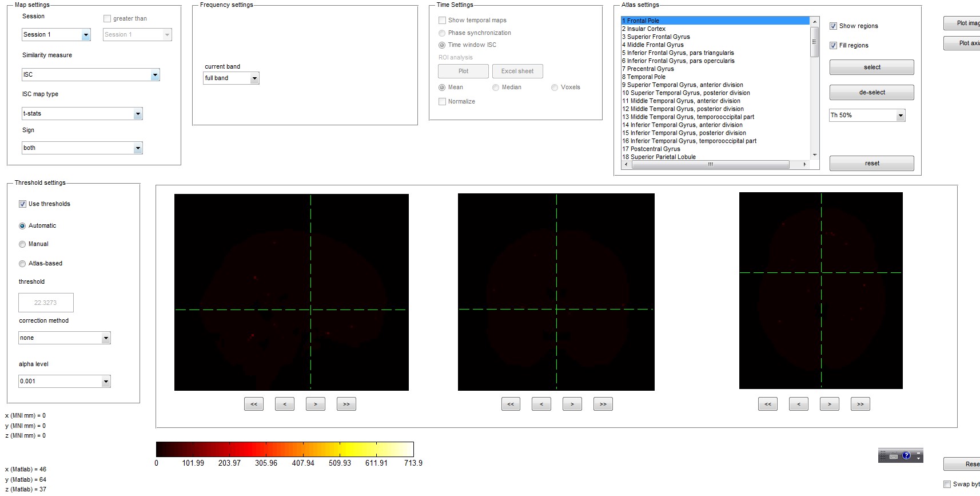The width and height of the screenshot is (980, 496).
Task: Click the blue help question mark icon
Action: (x=906, y=456)
